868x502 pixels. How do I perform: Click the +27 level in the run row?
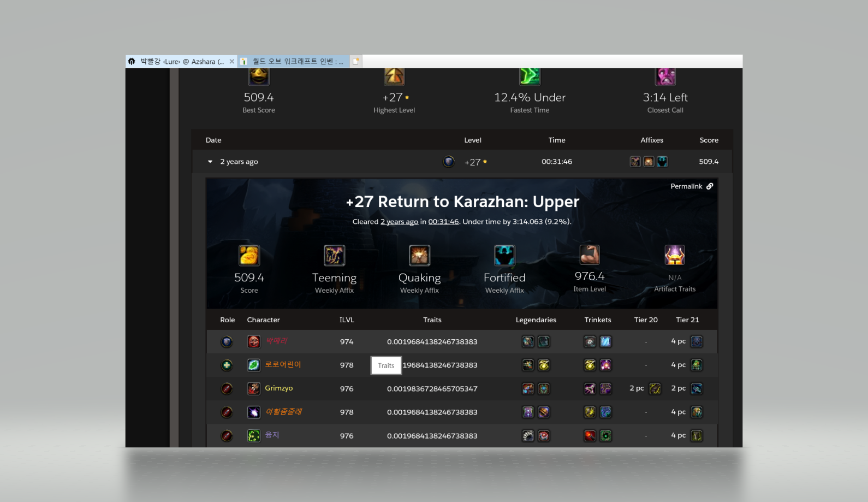473,162
